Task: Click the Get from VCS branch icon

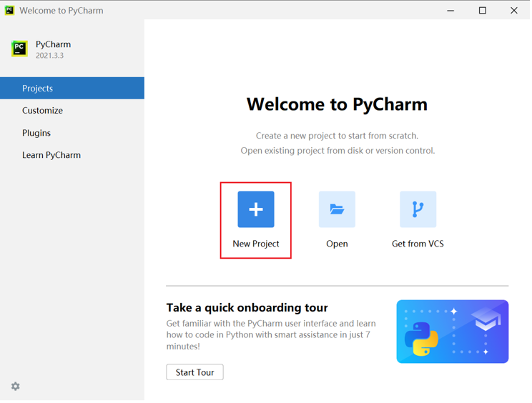Action: click(x=418, y=209)
